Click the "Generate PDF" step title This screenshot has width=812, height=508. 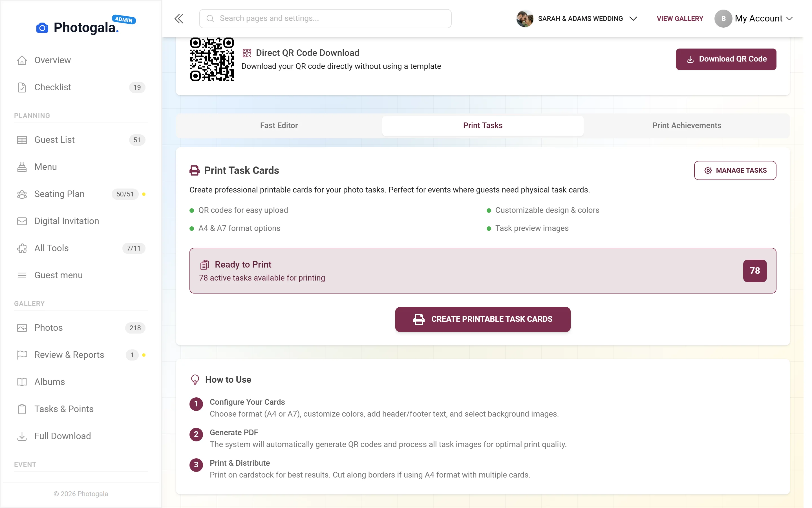[234, 433]
